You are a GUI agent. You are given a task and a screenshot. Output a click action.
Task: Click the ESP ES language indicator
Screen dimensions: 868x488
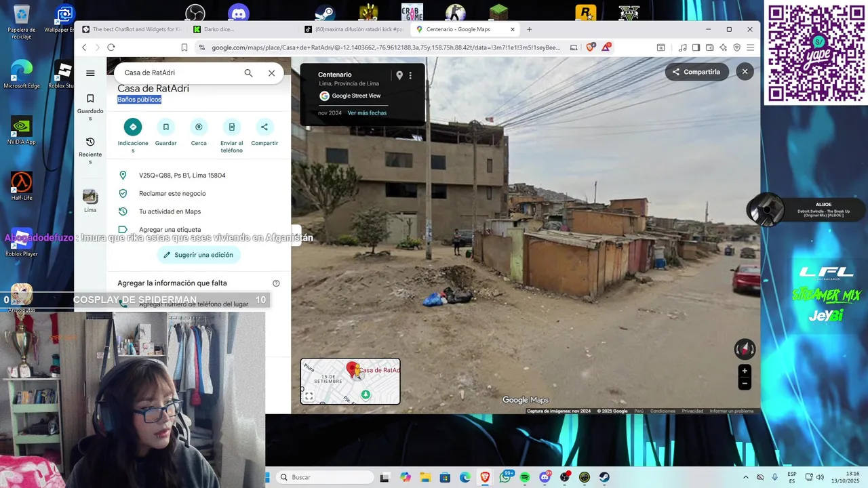tap(792, 477)
